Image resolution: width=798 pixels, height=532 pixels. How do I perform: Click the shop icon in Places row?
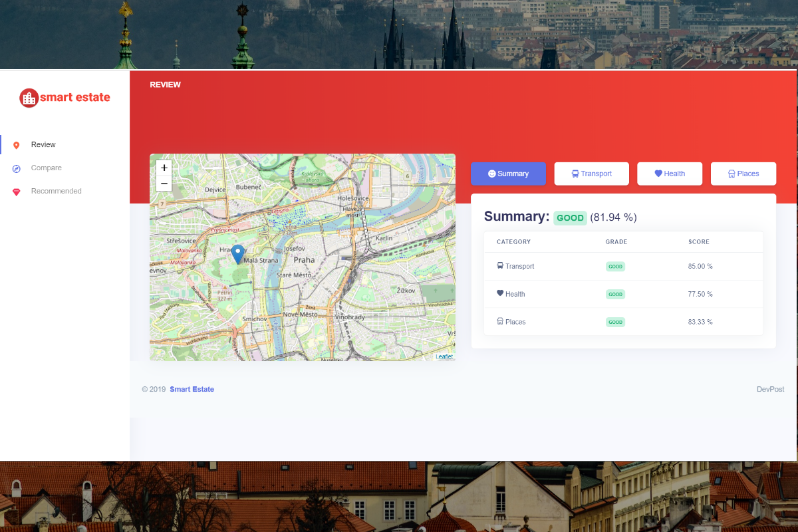(500, 321)
